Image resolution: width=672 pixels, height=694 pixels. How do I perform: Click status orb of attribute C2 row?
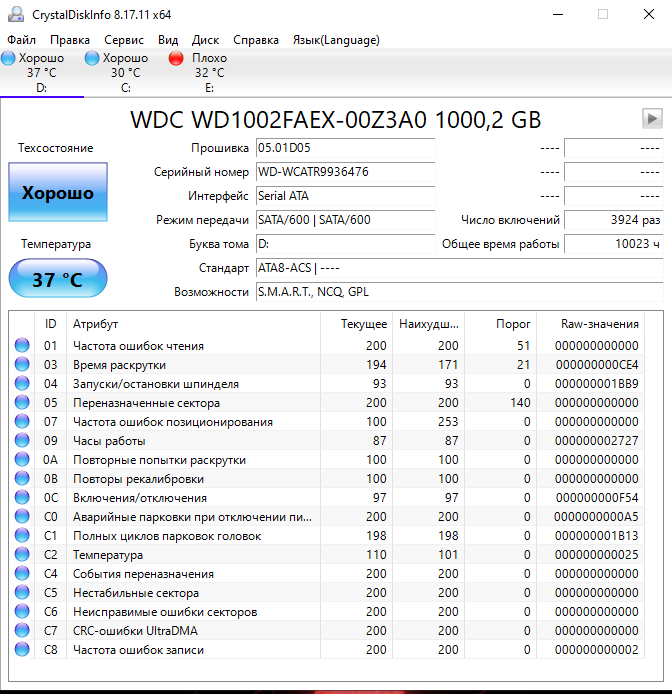[x=22, y=555]
